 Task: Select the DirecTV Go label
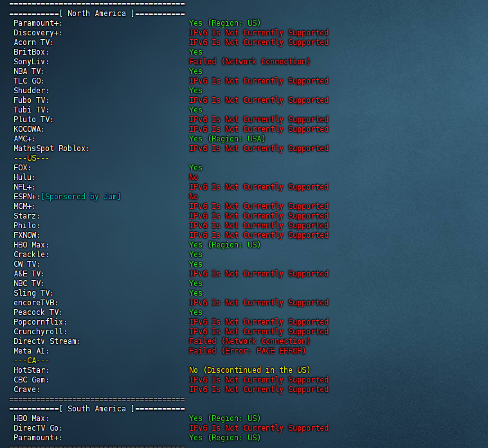38,429
